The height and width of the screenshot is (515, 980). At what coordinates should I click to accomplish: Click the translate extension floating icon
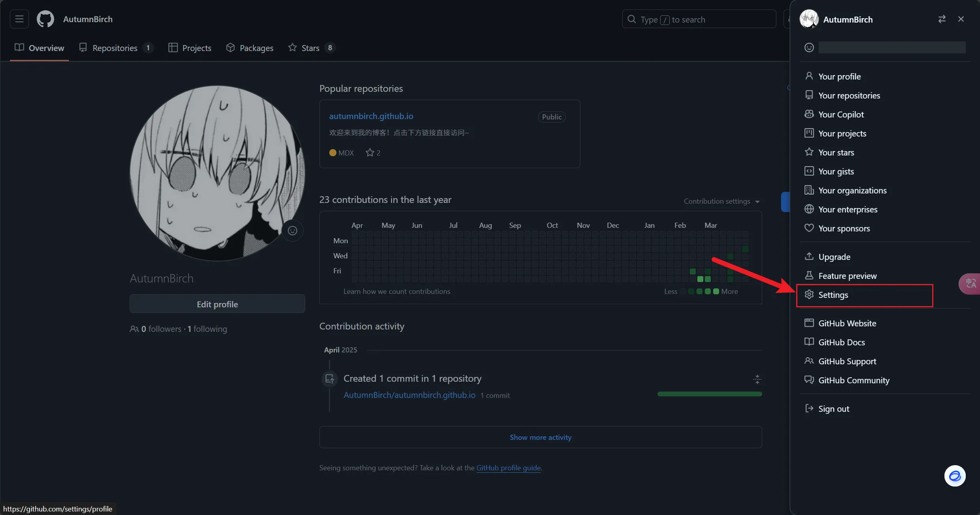[x=970, y=284]
